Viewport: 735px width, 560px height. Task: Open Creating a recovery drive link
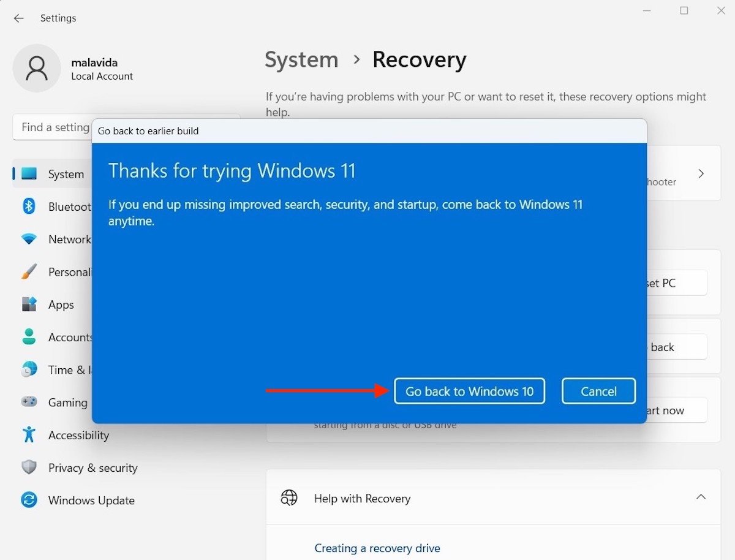click(x=377, y=548)
